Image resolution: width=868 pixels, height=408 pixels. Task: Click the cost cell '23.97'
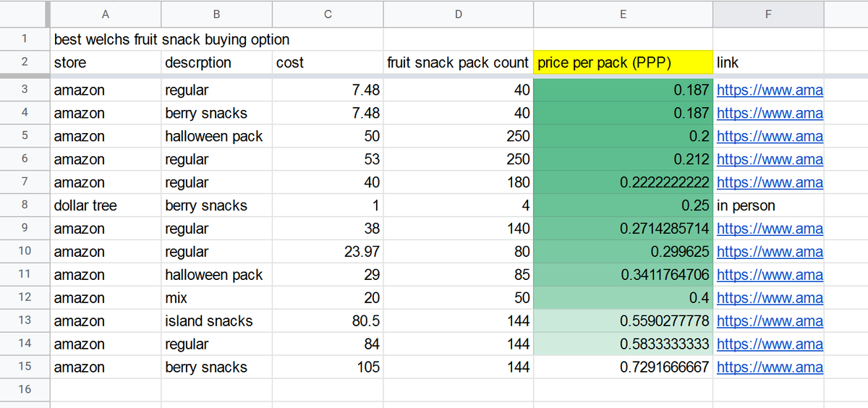[x=328, y=252]
